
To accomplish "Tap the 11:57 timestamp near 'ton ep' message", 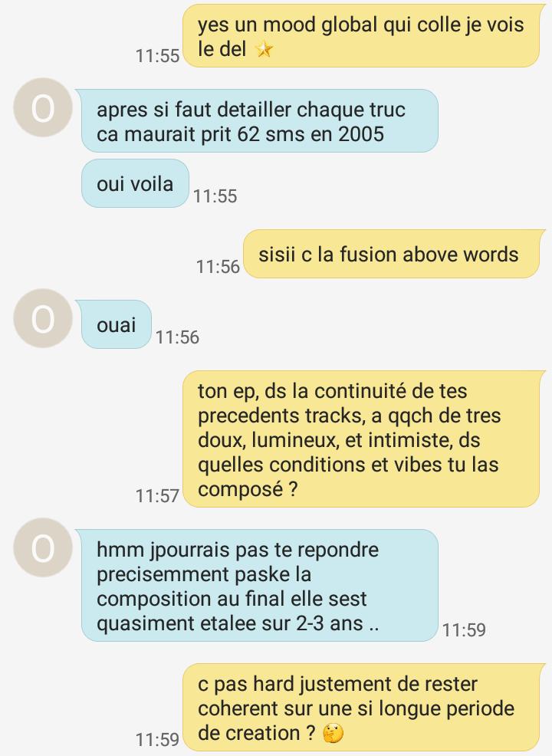I will [x=157, y=495].
